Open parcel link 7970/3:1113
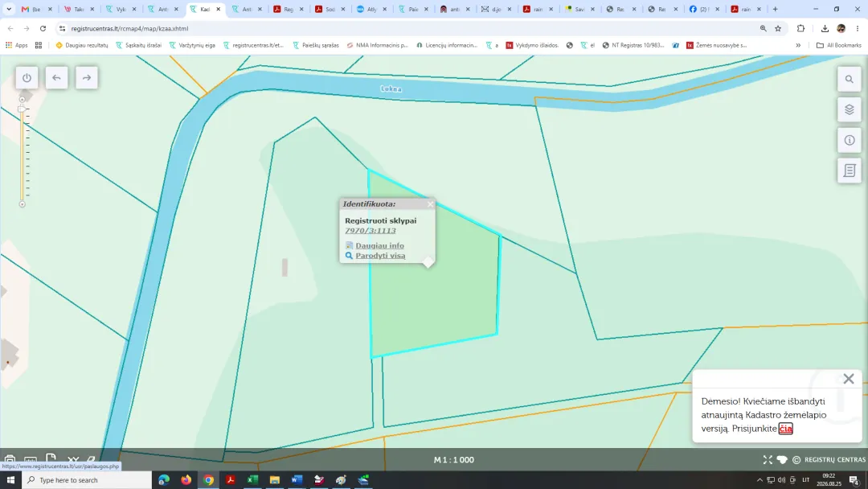The width and height of the screenshot is (868, 489). 371,230
